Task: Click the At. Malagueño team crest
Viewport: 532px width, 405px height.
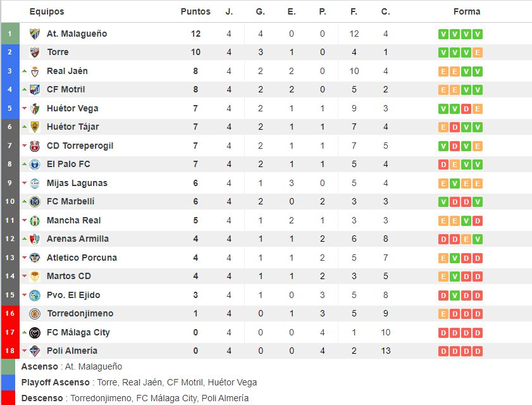Action: 35,34
